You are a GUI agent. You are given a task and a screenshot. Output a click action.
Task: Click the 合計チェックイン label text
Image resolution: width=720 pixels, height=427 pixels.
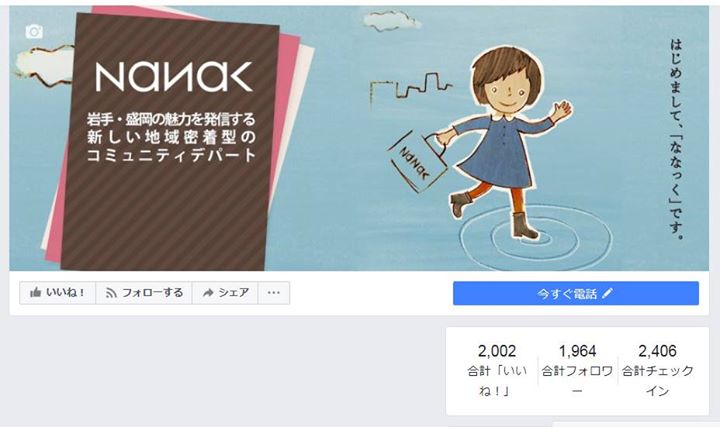click(658, 381)
